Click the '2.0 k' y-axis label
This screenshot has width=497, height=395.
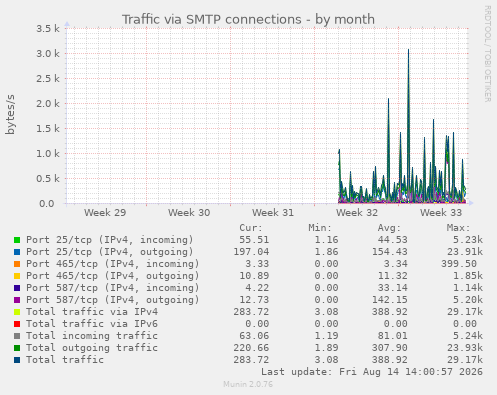[x=48, y=104]
